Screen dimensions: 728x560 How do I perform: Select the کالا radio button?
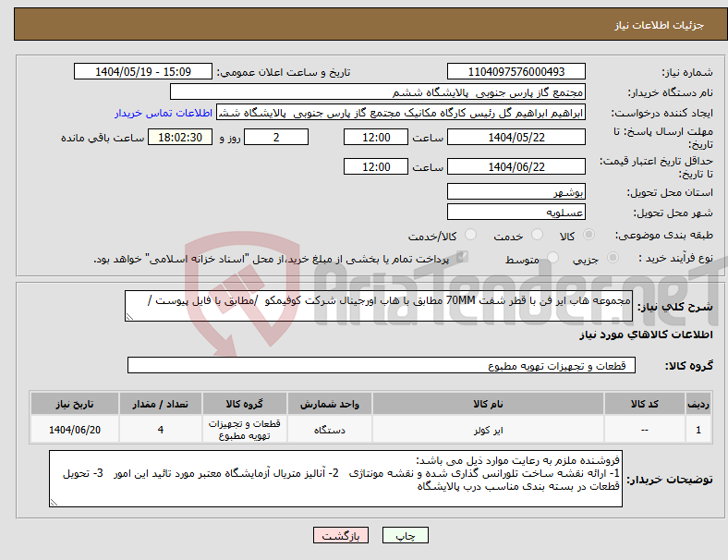tap(588, 235)
